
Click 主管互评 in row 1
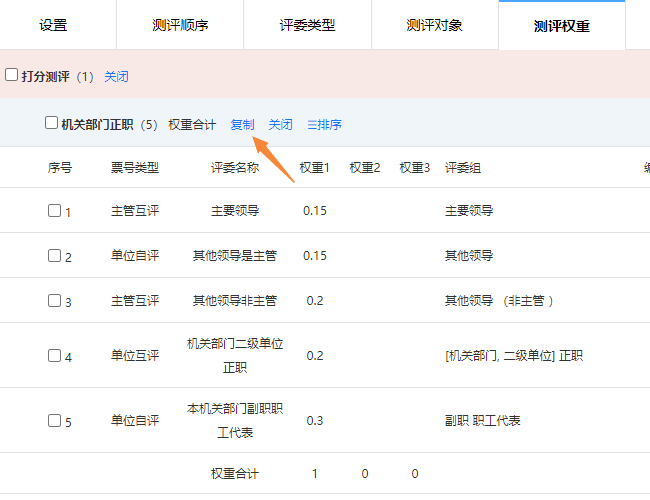tap(135, 211)
